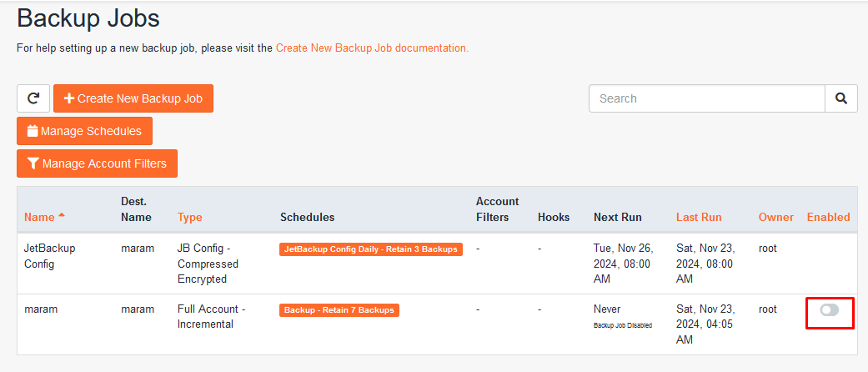Click the Name column header text

[38, 217]
